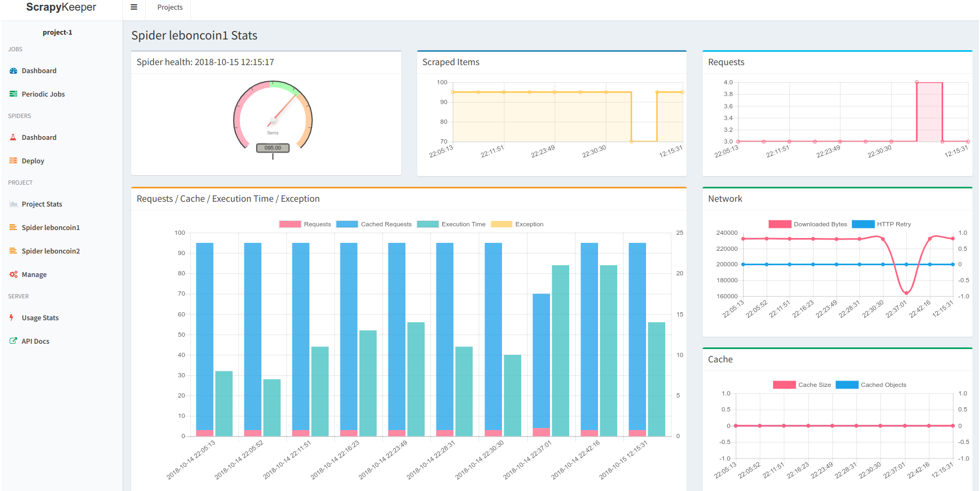Screen dimensions: 980x491
Task: Click the Requests chart peak point at 4.0
Action: pos(917,82)
